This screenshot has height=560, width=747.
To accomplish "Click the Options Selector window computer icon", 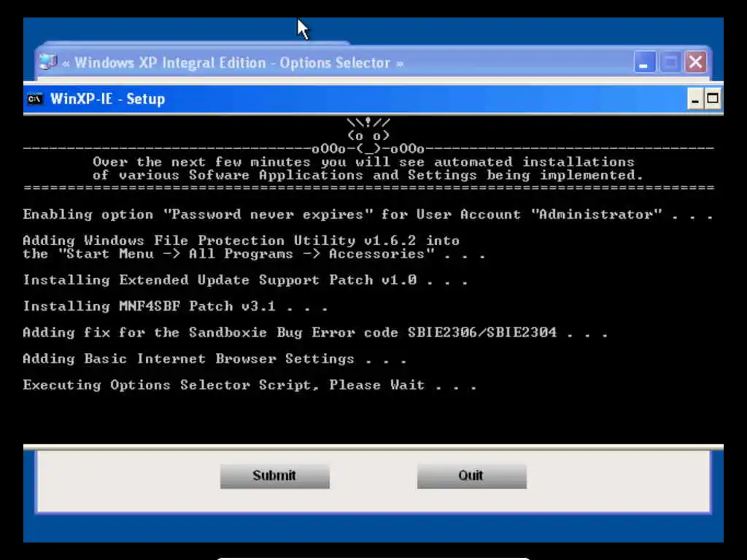I will click(x=47, y=63).
